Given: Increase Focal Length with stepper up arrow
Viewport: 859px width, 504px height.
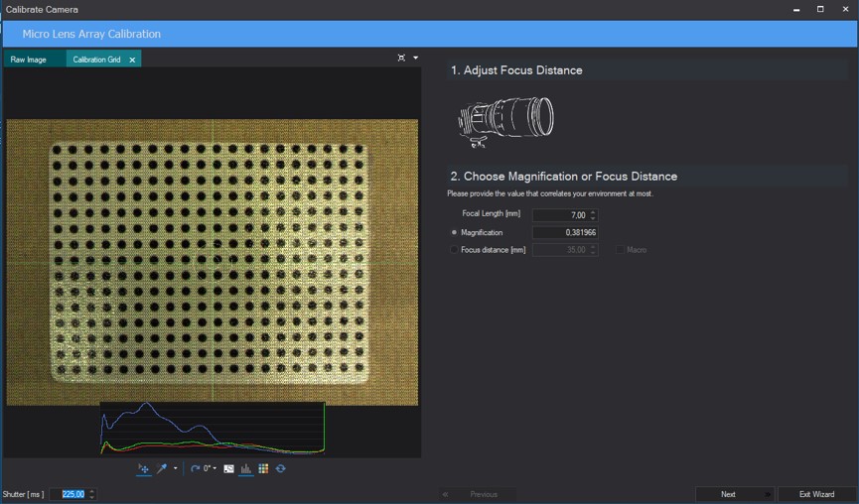Looking at the screenshot, I should tap(593, 212).
